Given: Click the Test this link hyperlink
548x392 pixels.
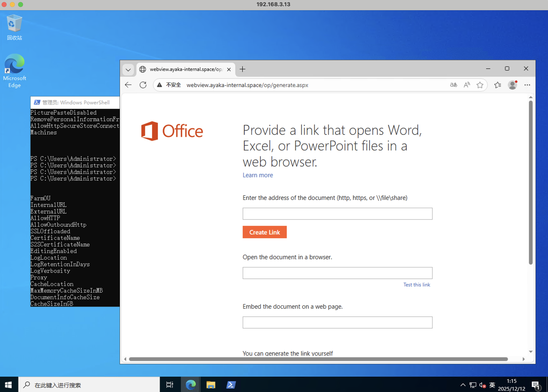Looking at the screenshot, I should (x=417, y=285).
